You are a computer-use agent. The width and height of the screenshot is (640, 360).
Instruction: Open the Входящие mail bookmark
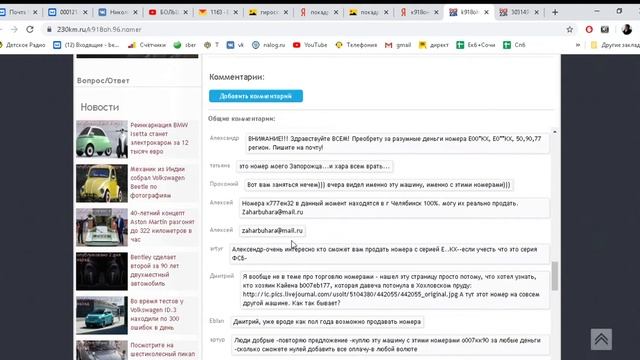tap(86, 45)
